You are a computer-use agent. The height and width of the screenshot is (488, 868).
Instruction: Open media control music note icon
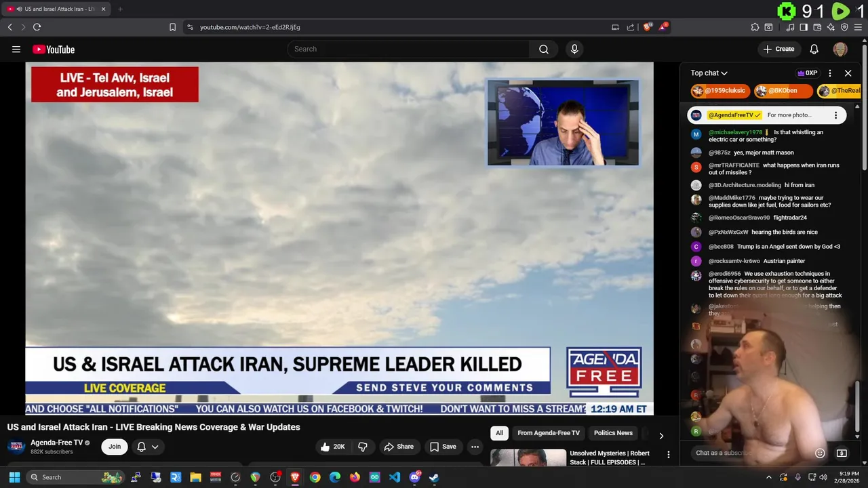pyautogui.click(x=790, y=27)
